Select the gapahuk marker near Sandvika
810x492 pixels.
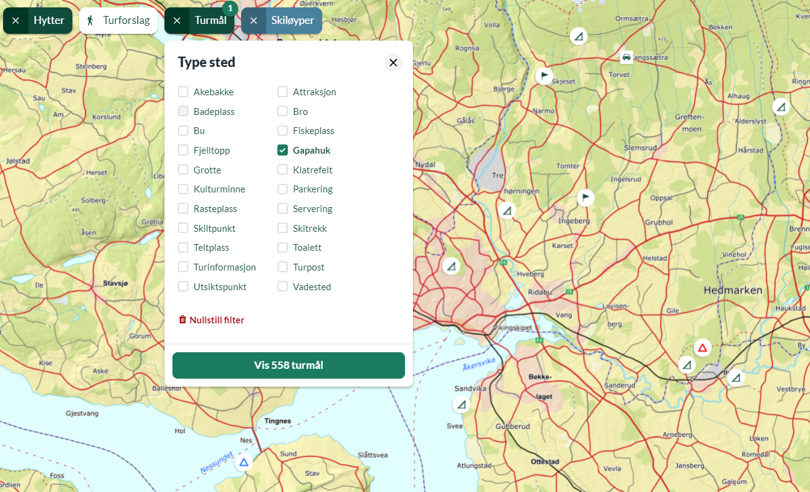point(462,405)
